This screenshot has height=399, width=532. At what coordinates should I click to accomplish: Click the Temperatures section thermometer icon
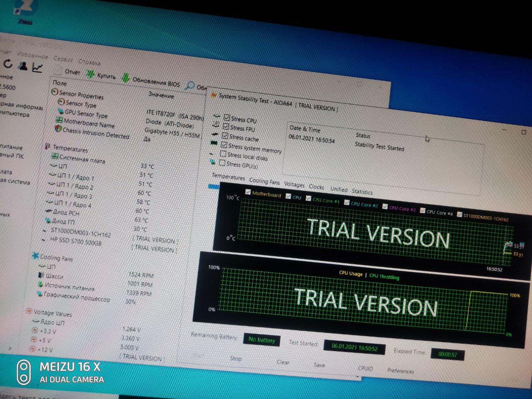[x=47, y=147]
